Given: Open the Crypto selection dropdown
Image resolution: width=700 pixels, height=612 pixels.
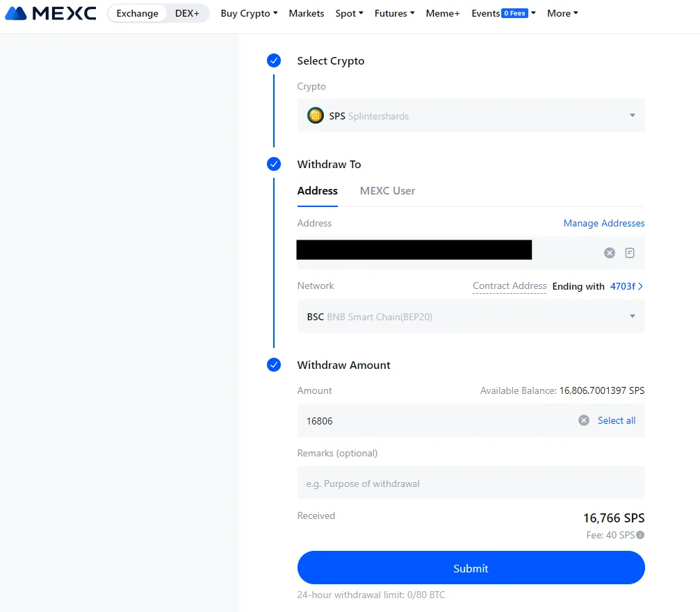Looking at the screenshot, I should [471, 115].
